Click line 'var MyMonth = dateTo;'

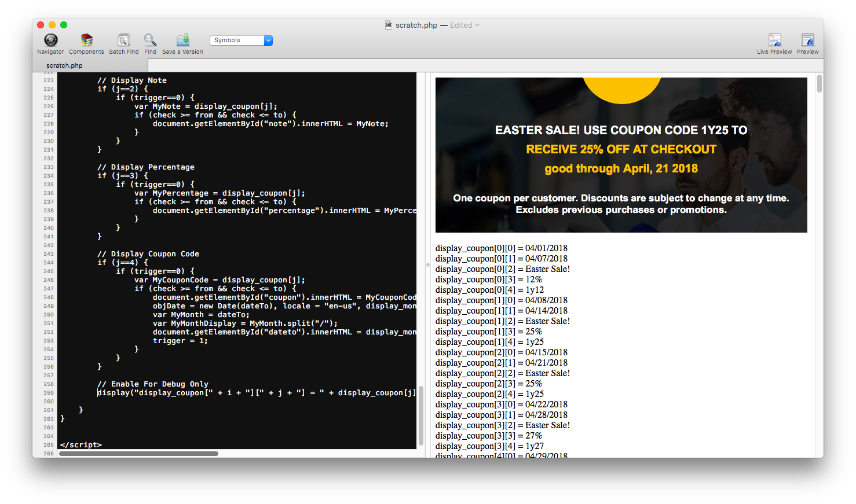pos(201,315)
